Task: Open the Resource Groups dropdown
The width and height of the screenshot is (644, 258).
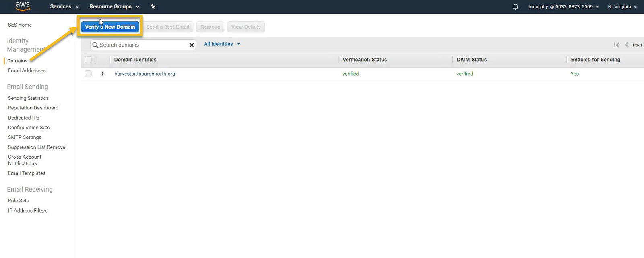Action: coord(114,6)
